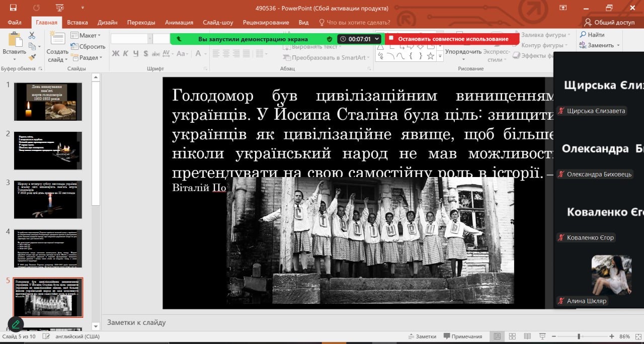
Task: Expand the Макет layout dropdown
Action: point(86,35)
